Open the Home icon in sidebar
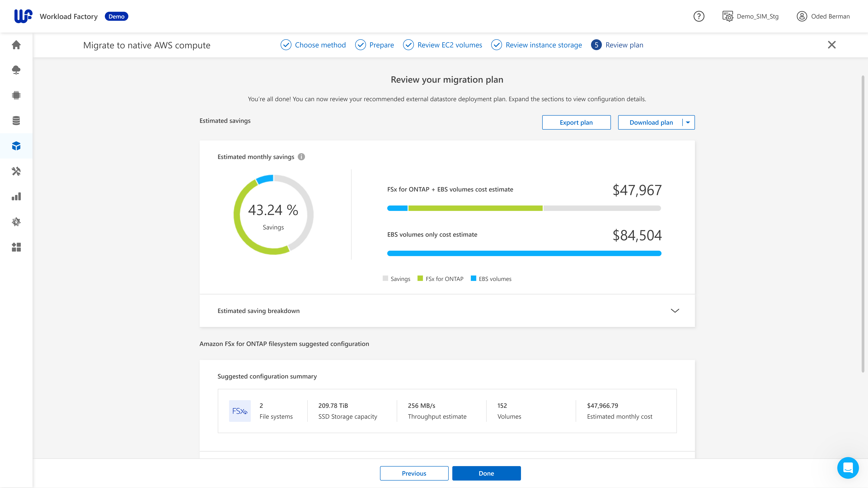Image resolution: width=868 pixels, height=488 pixels. [16, 45]
